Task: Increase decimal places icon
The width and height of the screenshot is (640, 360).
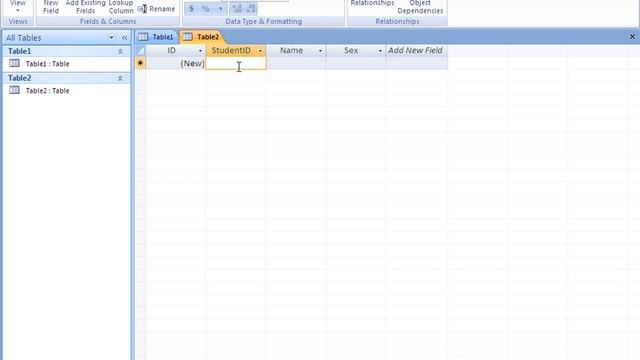Action: click(237, 9)
